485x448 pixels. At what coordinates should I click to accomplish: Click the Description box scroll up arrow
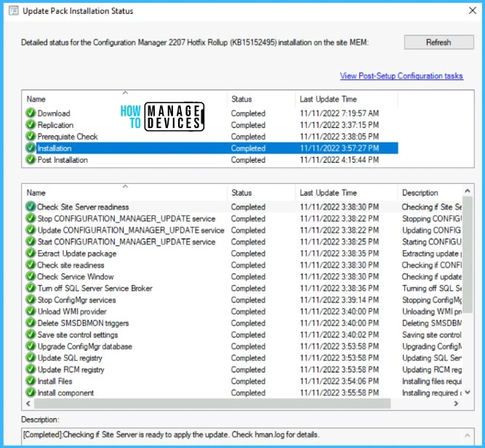click(x=468, y=436)
